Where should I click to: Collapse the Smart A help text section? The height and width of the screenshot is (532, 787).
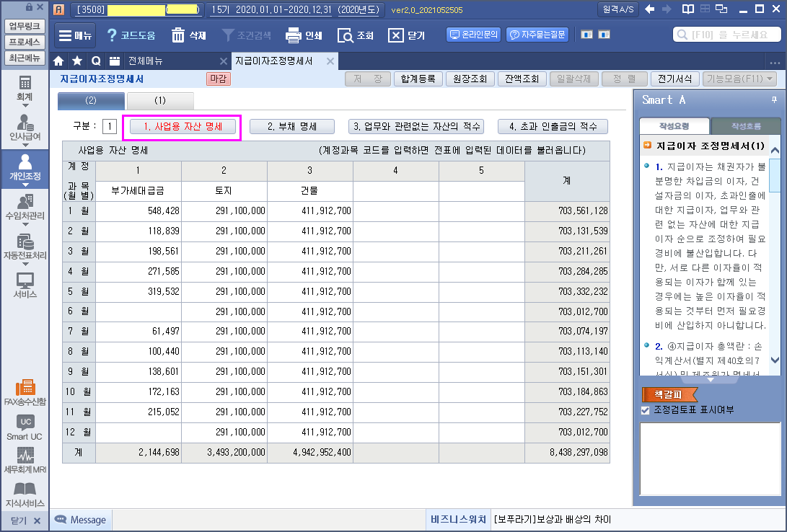(x=709, y=379)
